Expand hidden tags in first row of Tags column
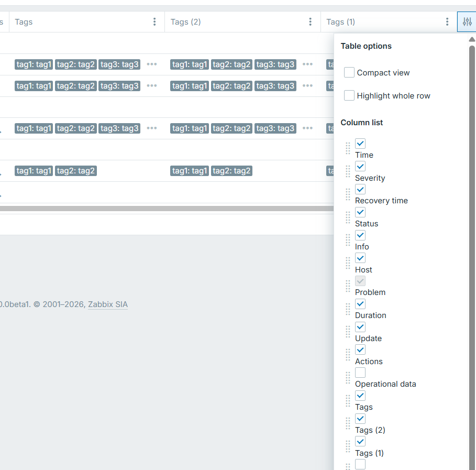476x470 pixels. click(152, 64)
